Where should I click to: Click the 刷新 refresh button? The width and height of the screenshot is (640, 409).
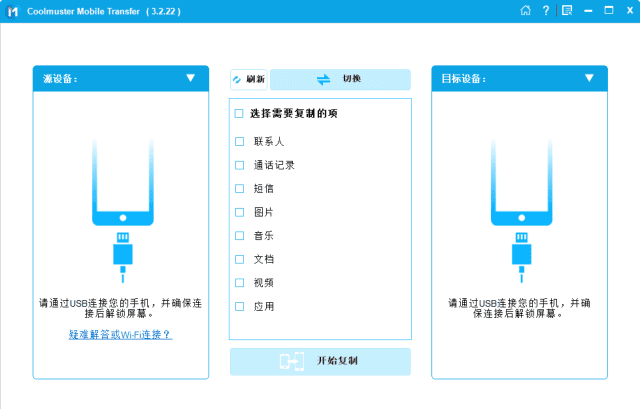pos(249,79)
